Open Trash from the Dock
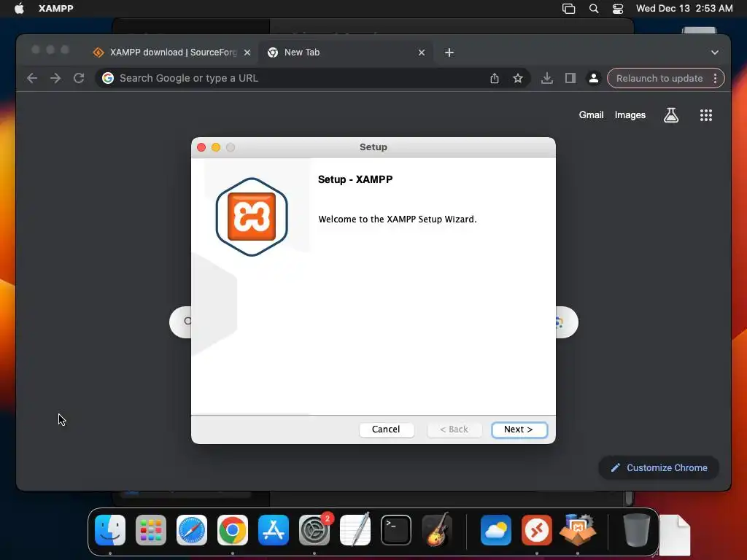 coord(636,530)
